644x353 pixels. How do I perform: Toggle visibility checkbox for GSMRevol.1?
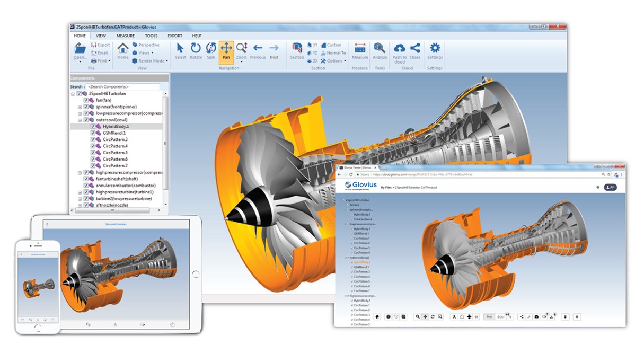tap(93, 133)
